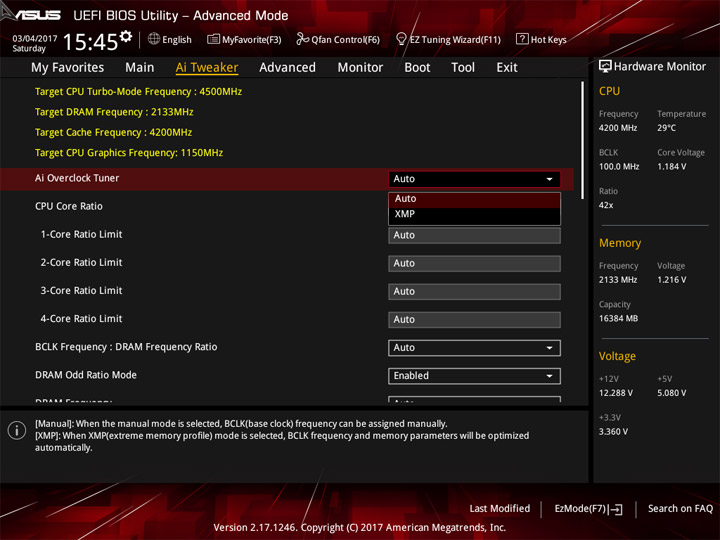Screen dimensions: 720x540
Task: Click the 15:45 clock display
Action: click(x=90, y=42)
